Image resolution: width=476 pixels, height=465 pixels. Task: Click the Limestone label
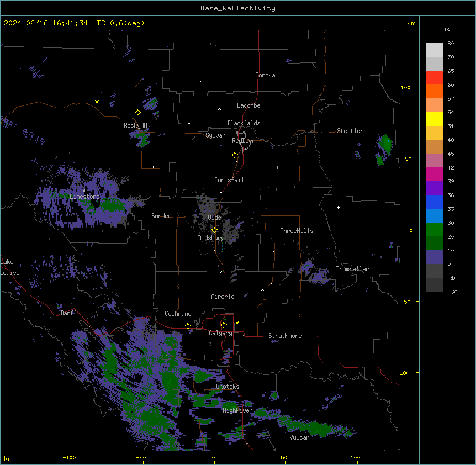[84, 197]
